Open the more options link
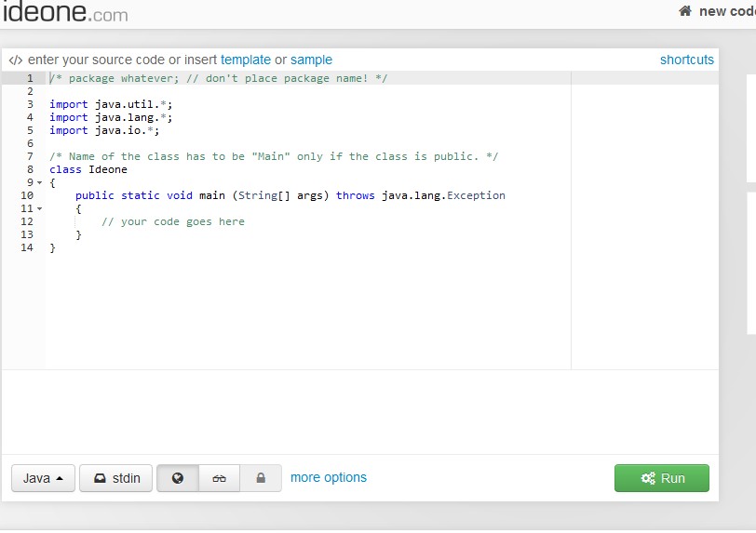This screenshot has width=756, height=533. pos(329,477)
